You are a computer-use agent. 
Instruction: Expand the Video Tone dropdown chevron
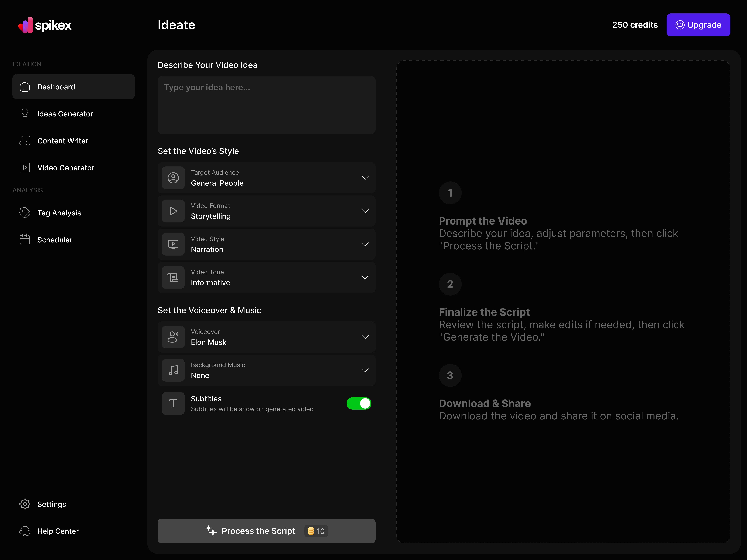tap(365, 277)
